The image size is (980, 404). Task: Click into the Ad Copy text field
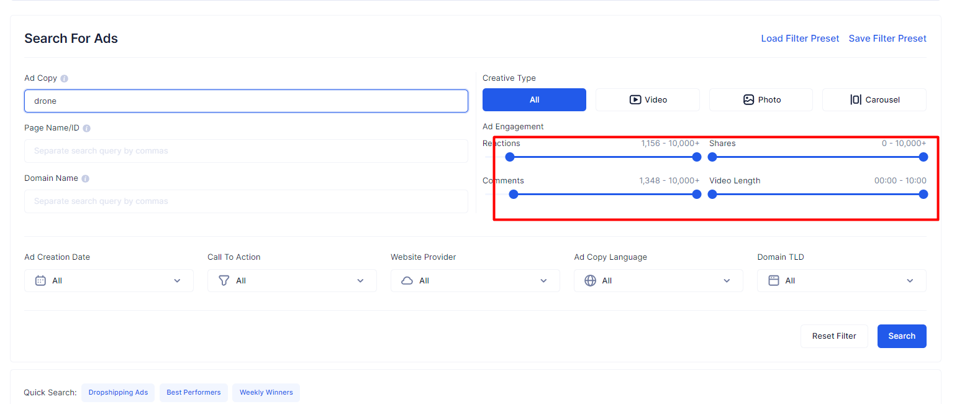(246, 101)
